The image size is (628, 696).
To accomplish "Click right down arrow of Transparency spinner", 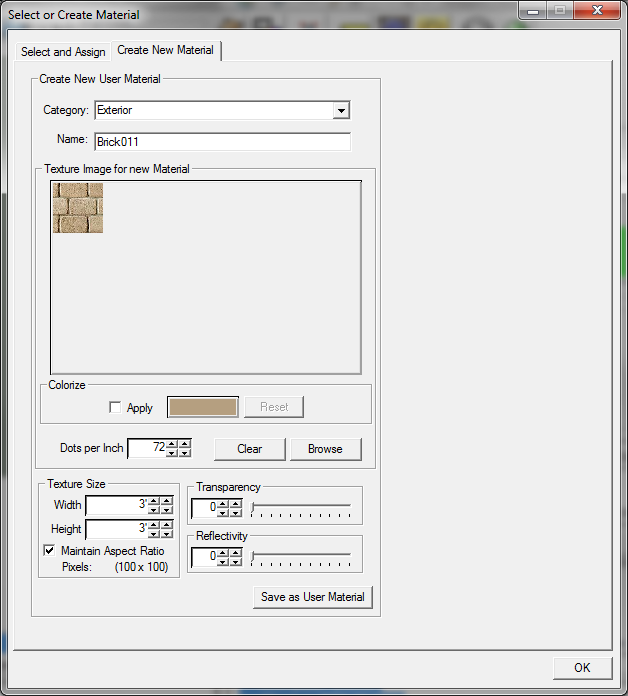I will [236, 513].
